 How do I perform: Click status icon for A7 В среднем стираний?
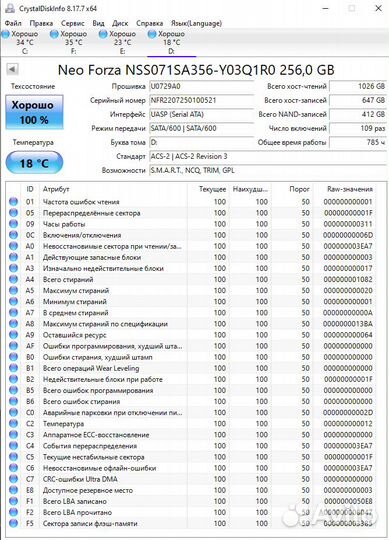click(x=13, y=313)
